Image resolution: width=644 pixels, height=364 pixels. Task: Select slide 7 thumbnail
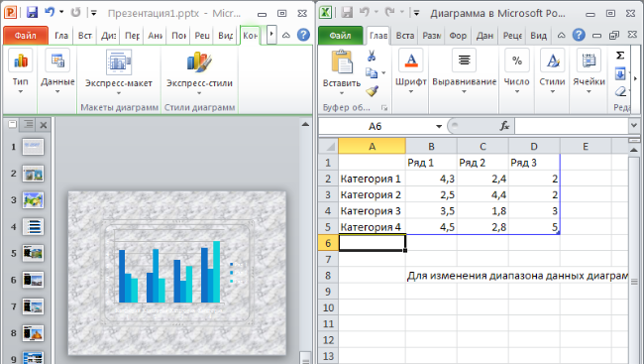point(33,306)
